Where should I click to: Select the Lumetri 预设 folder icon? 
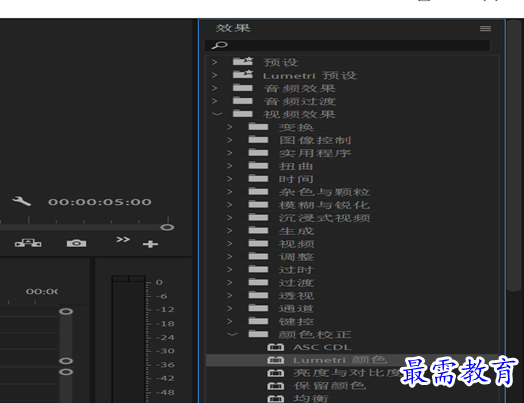(243, 74)
